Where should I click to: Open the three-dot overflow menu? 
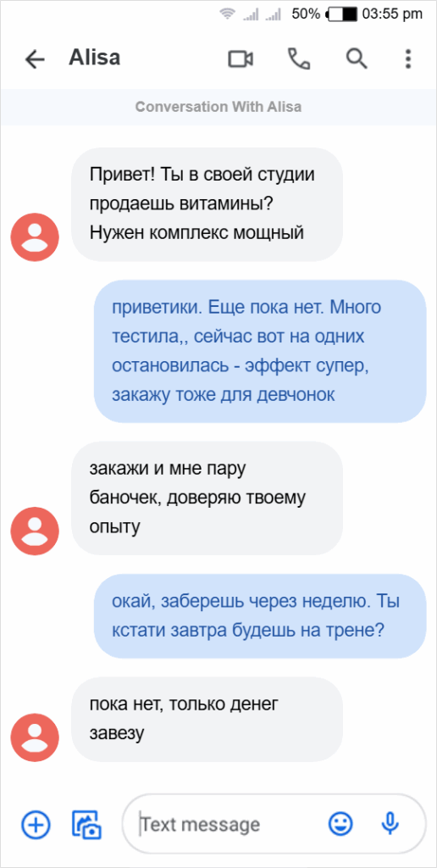408,58
